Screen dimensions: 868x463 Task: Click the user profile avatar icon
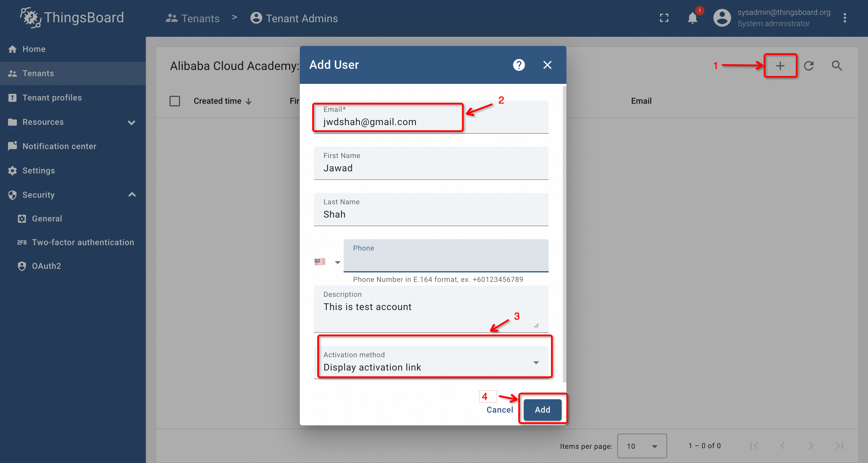[722, 18]
